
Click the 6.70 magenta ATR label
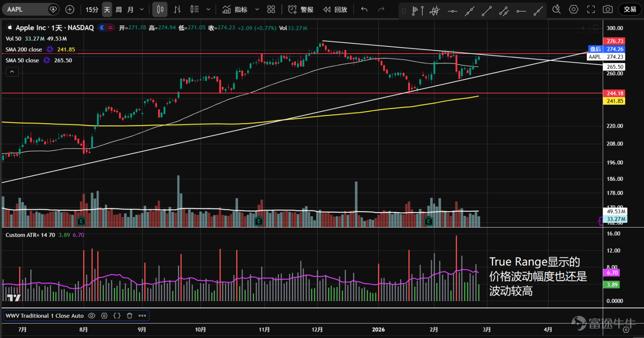(x=611, y=273)
